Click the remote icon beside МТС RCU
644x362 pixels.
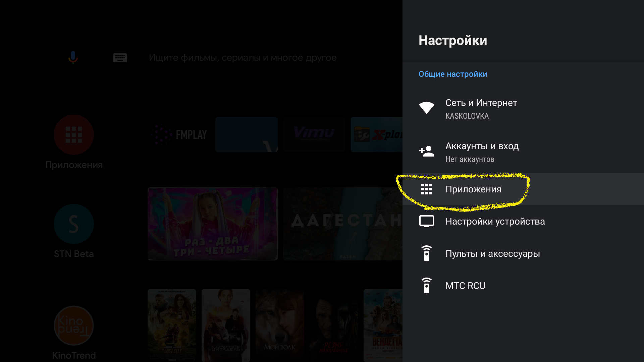(426, 286)
